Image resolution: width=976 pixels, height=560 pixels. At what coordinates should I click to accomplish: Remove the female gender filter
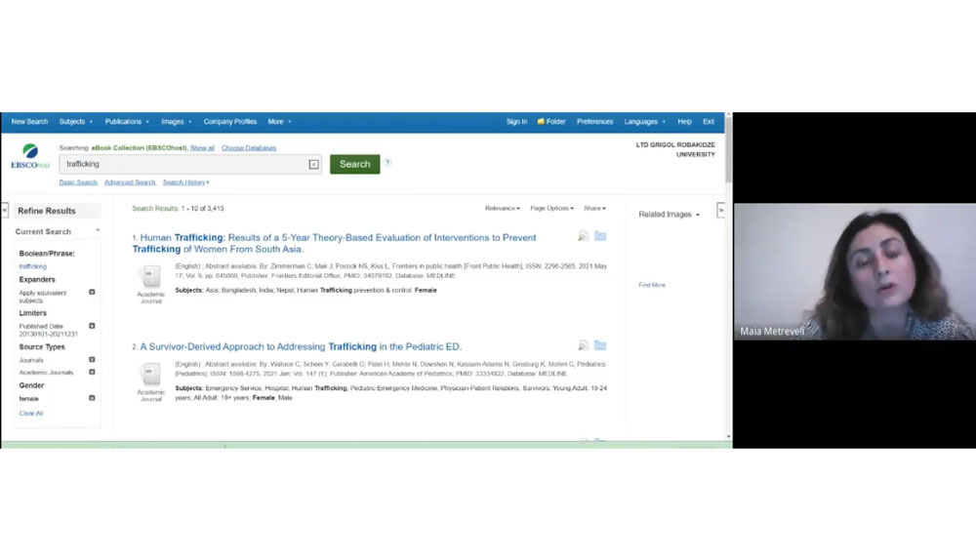[92, 398]
